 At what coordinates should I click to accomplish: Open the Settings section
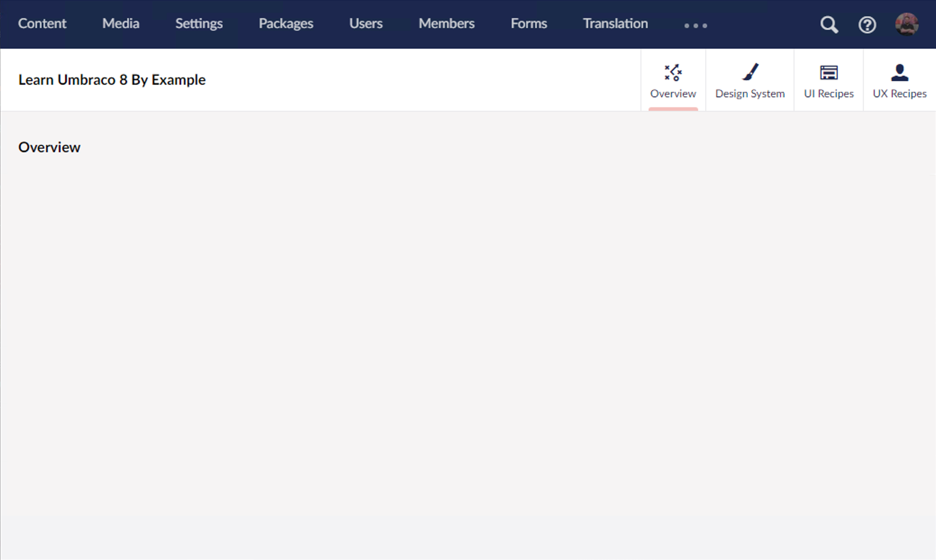coord(199,23)
